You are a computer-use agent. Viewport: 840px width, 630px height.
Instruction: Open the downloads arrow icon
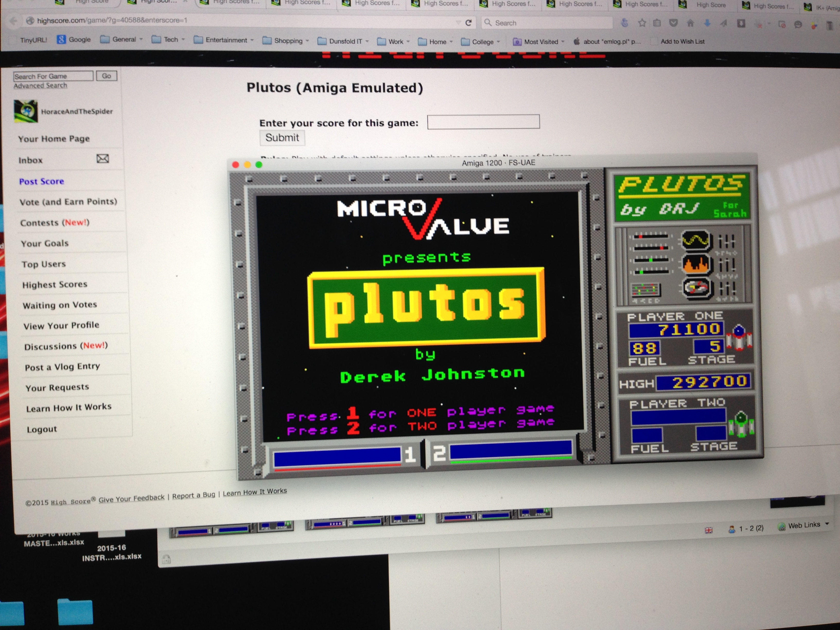pos(707,23)
